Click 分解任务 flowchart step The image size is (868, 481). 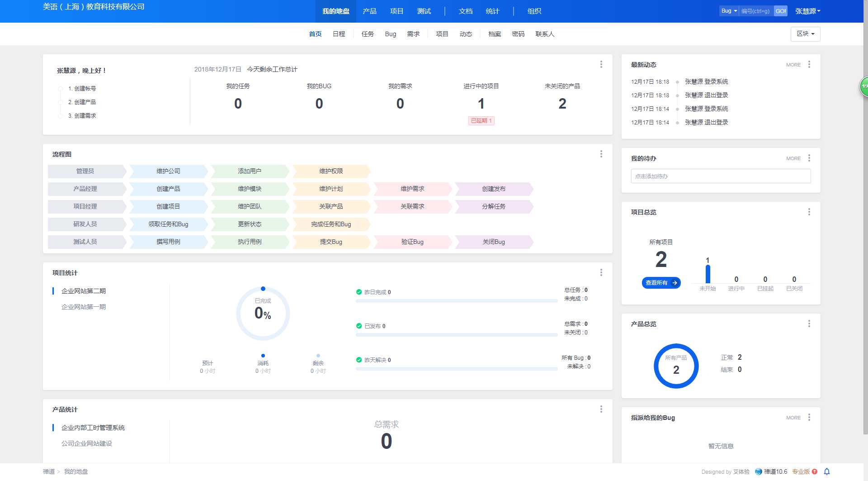tap(494, 206)
